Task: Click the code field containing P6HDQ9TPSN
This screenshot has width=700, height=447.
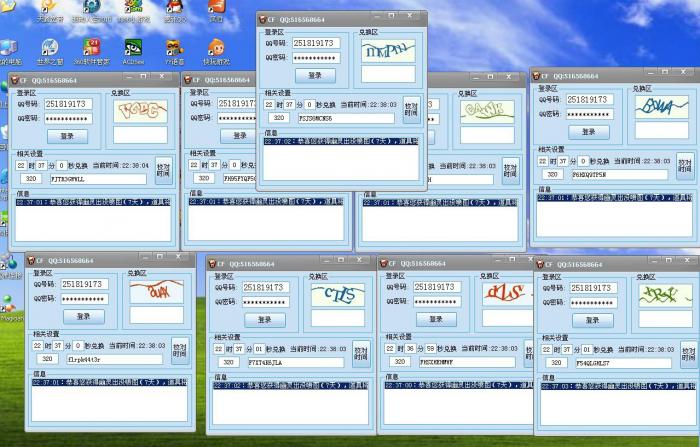Action: [x=619, y=175]
